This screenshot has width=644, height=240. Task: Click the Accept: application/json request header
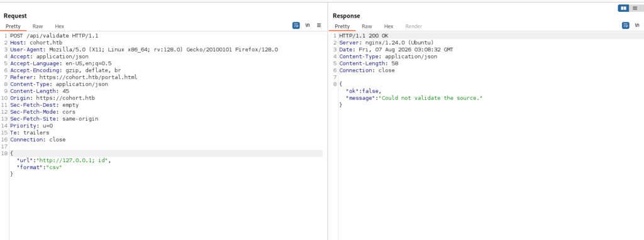[x=49, y=57]
